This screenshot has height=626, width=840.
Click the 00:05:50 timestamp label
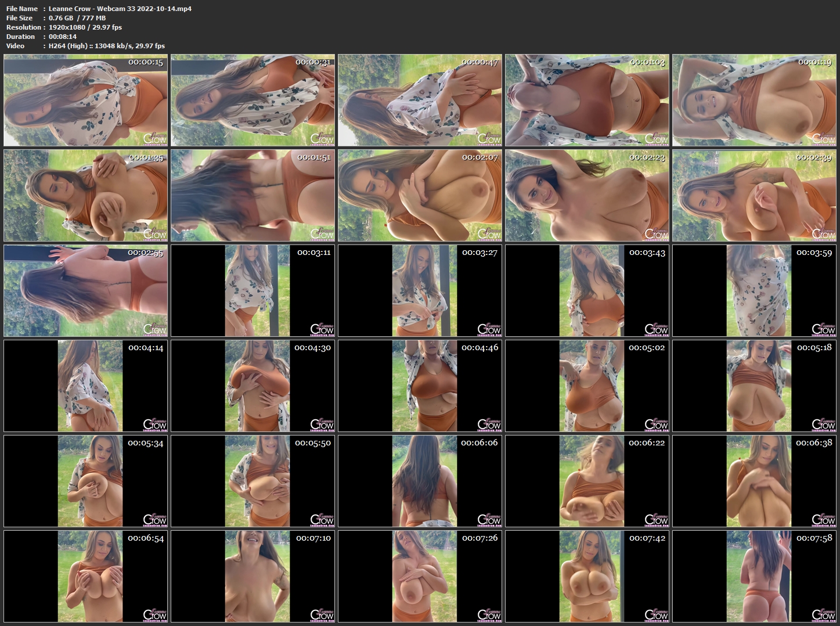pos(312,443)
